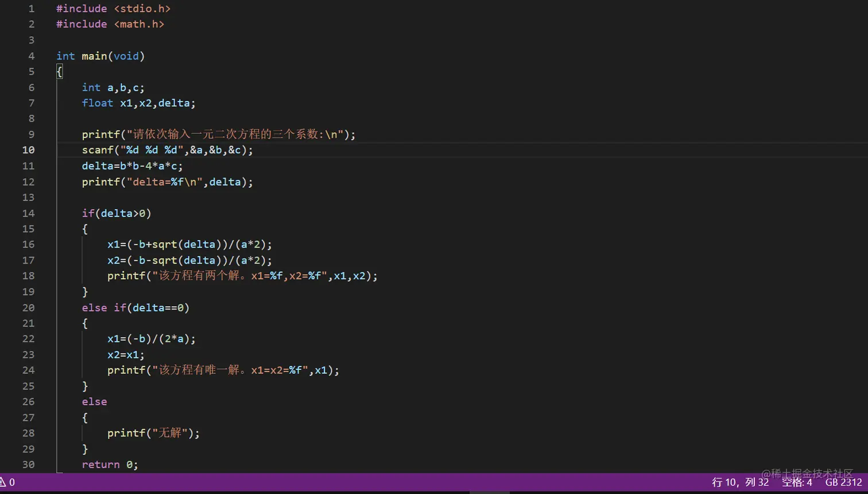Click gutter line number 29
Viewport: 868px width, 494px height.
point(29,449)
